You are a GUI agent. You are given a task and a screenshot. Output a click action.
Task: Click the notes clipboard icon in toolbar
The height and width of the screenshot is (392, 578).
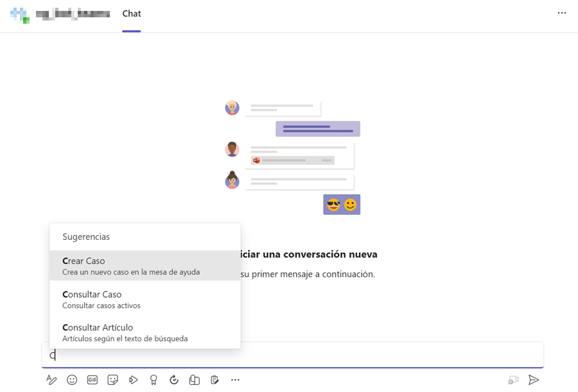coord(215,380)
